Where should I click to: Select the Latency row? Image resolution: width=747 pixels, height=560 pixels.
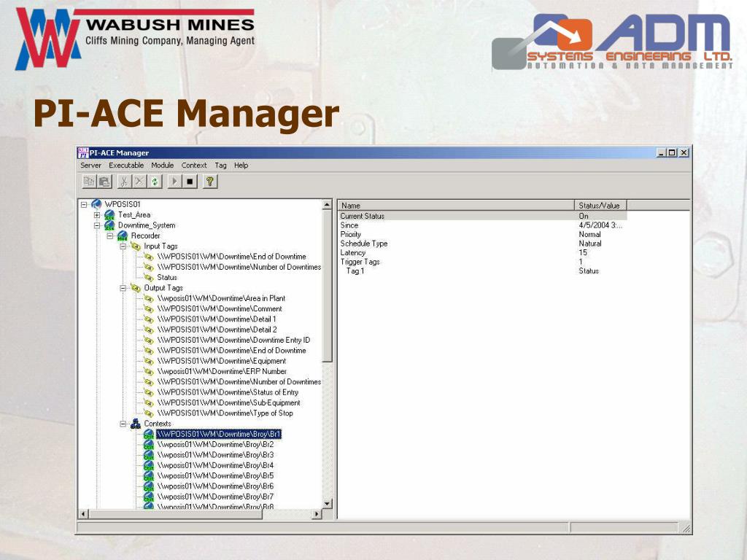point(482,252)
